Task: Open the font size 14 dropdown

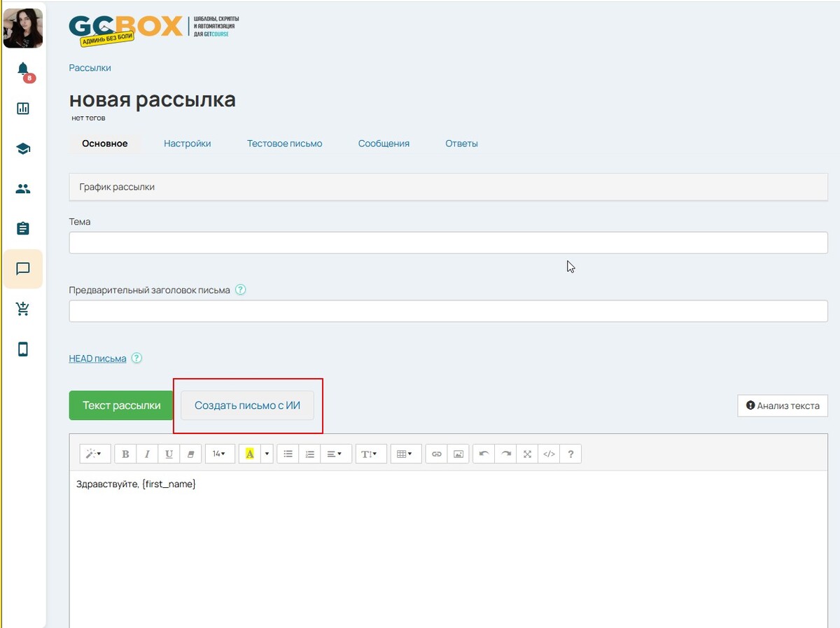Action: point(219,454)
